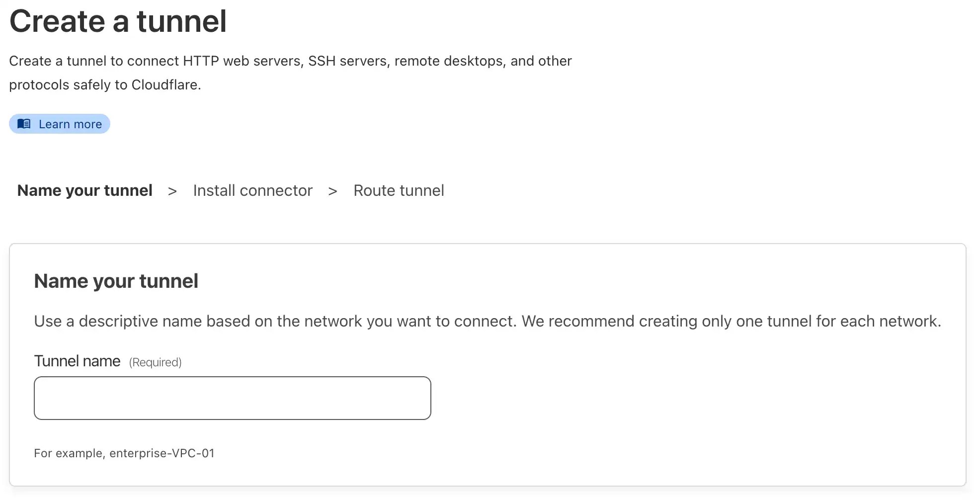
Task: Select the Install connector step
Action: [x=253, y=190]
